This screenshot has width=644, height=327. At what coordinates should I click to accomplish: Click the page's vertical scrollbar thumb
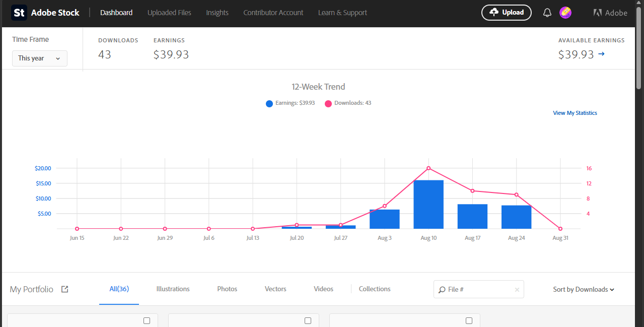point(639,48)
